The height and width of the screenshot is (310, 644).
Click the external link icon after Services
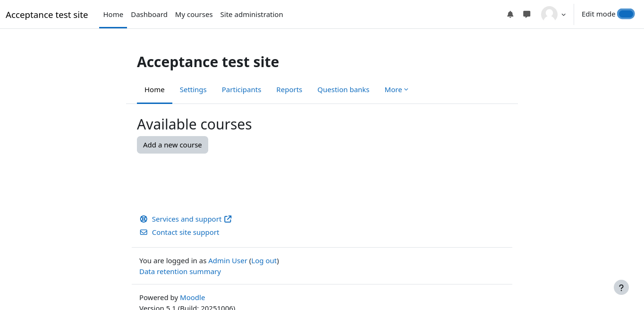(228, 219)
